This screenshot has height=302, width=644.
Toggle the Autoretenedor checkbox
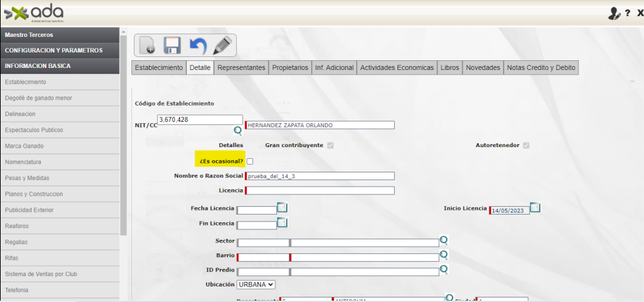[x=526, y=146]
